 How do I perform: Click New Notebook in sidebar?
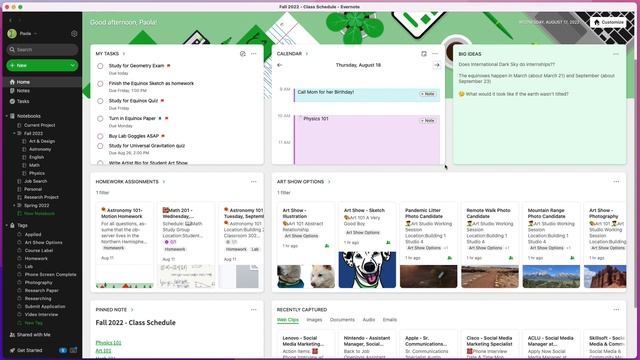39,213
